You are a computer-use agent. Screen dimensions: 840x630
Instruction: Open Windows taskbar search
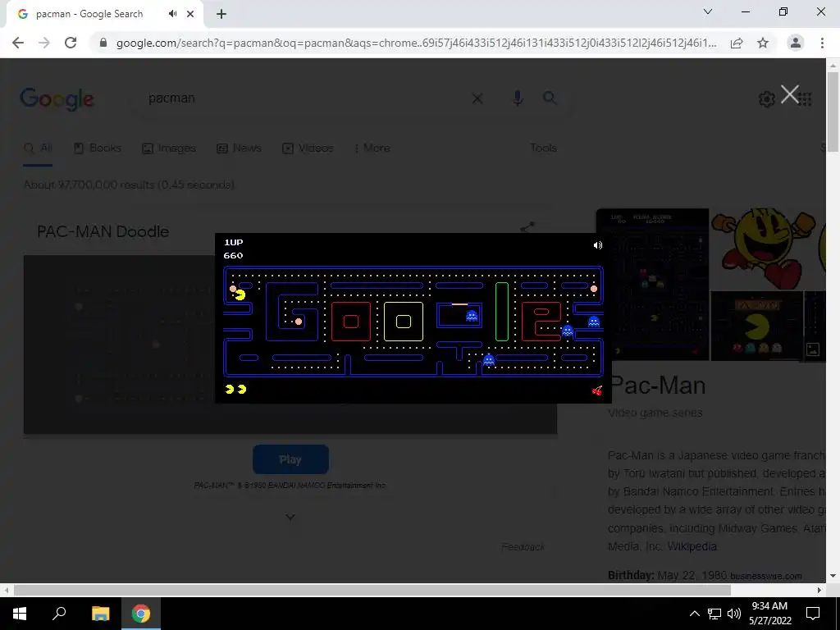pyautogui.click(x=59, y=614)
